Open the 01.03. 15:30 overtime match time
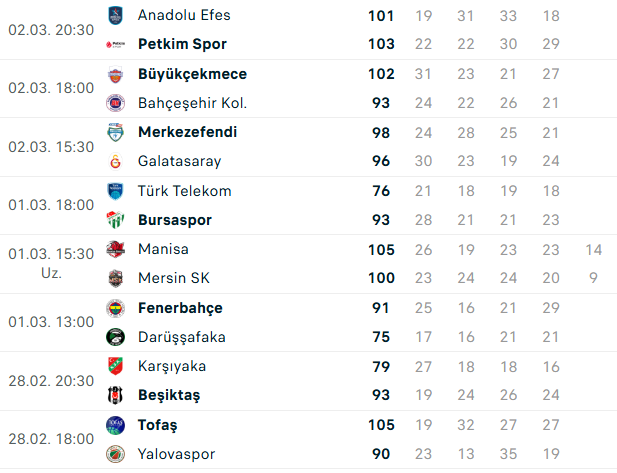This screenshot has width=617, height=473. [x=50, y=263]
